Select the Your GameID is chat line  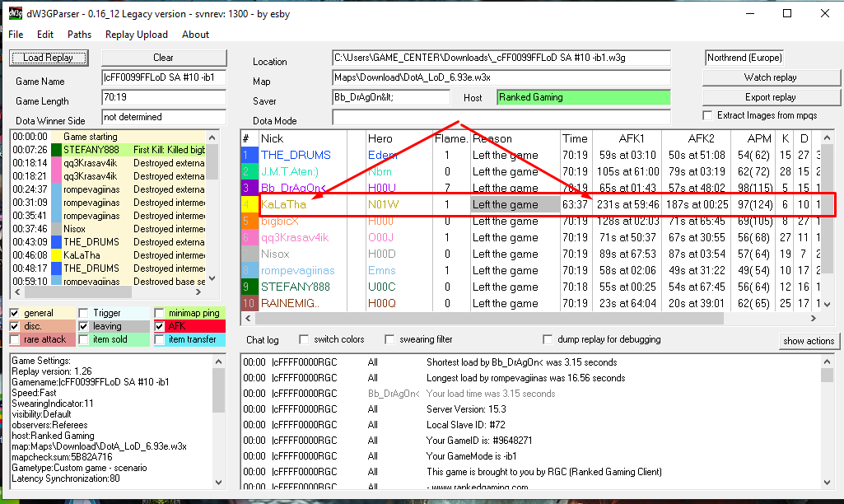point(530,441)
